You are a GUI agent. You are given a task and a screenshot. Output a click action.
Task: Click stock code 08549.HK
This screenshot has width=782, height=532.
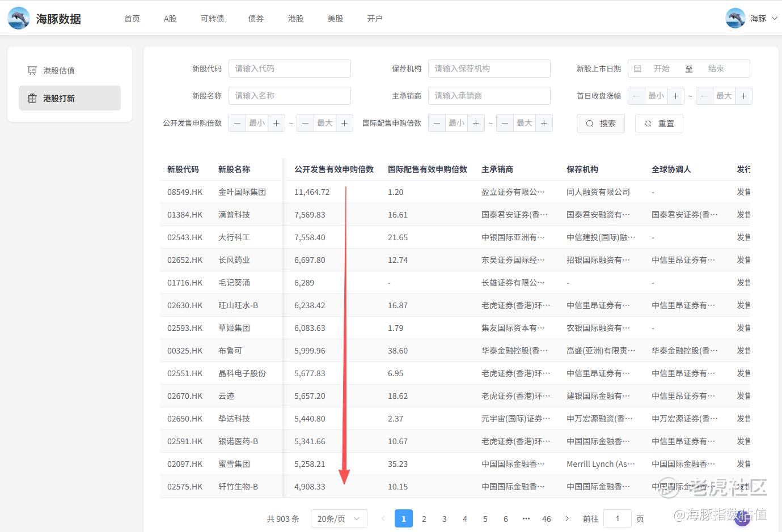(x=185, y=192)
